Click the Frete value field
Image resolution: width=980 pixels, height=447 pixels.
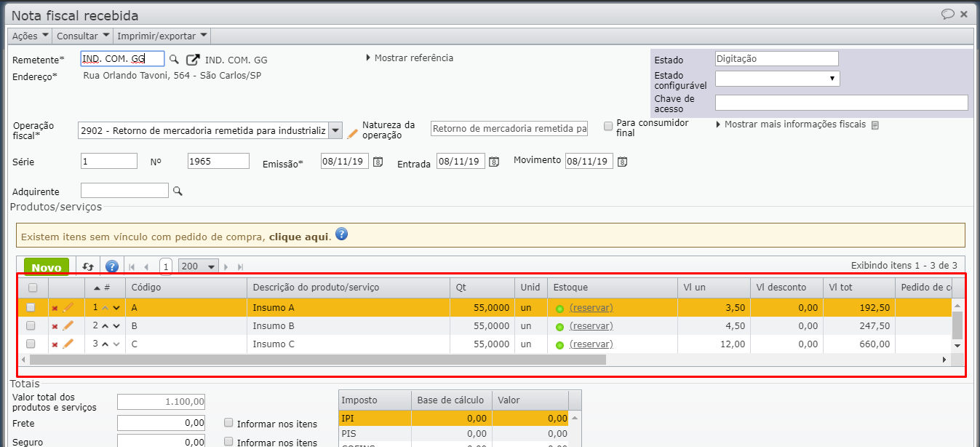pyautogui.click(x=162, y=423)
